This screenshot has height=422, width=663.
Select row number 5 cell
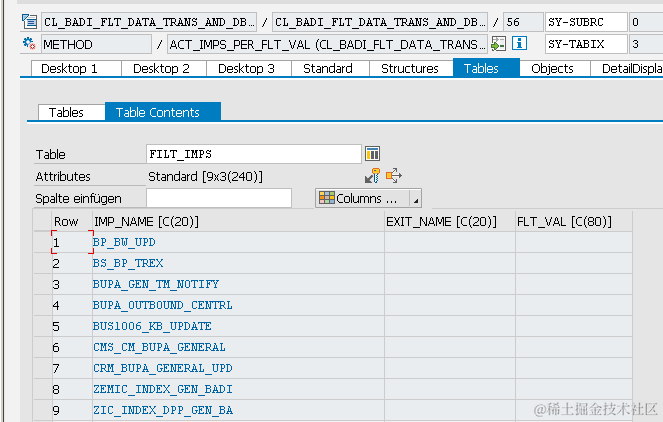(72, 326)
